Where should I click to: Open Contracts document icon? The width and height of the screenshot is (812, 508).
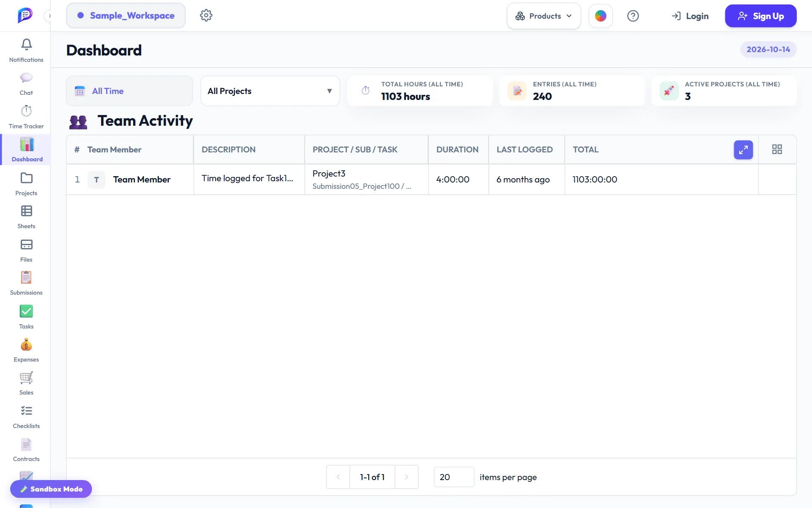(x=26, y=444)
